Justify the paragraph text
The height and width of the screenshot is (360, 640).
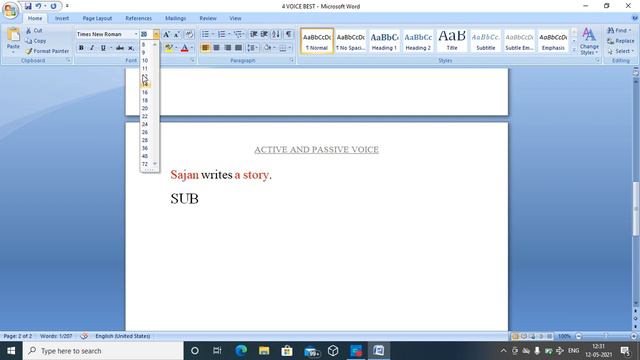(238, 48)
